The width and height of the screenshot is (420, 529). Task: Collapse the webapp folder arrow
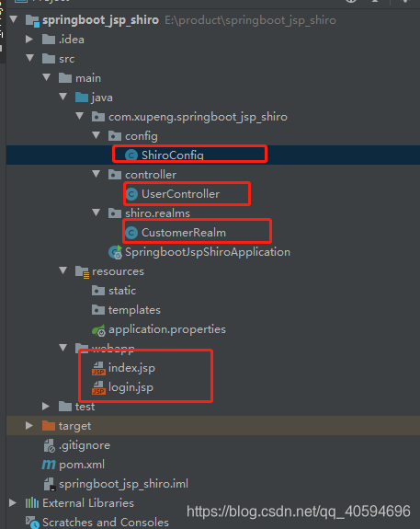(63, 348)
